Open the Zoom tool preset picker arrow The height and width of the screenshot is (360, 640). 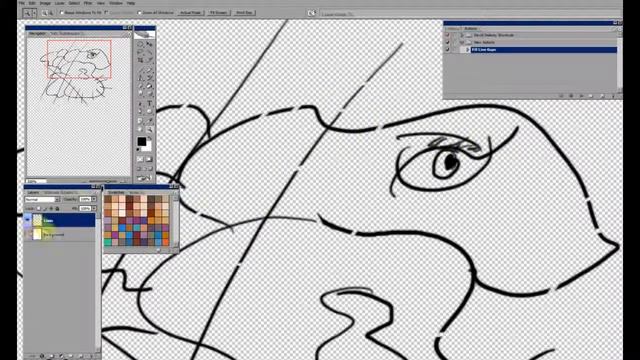[x=34, y=13]
